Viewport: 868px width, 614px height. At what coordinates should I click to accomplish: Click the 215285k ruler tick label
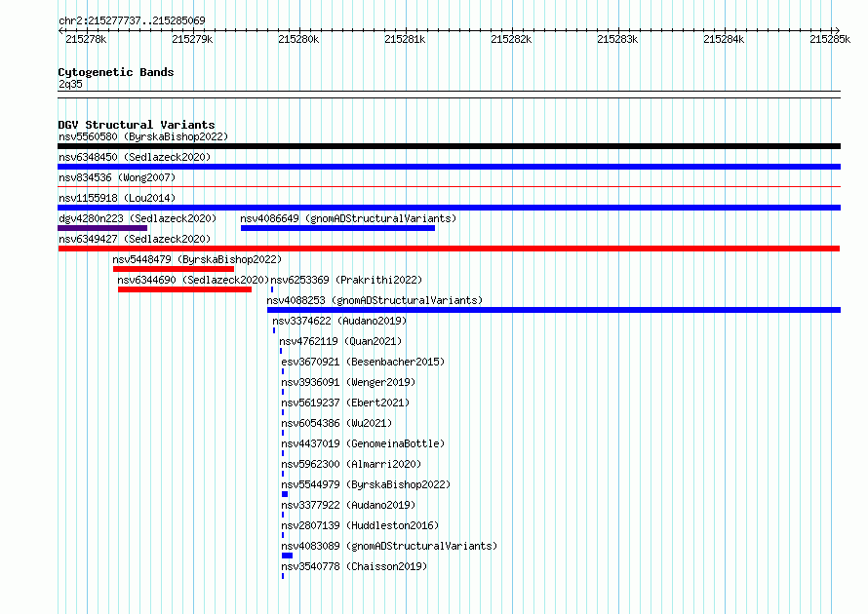[830, 39]
